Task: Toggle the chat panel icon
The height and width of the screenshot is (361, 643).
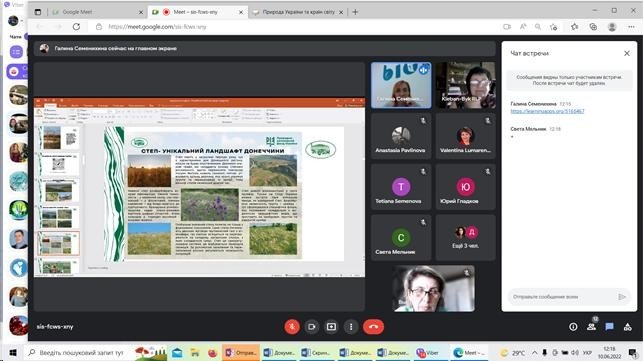Action: point(609,327)
